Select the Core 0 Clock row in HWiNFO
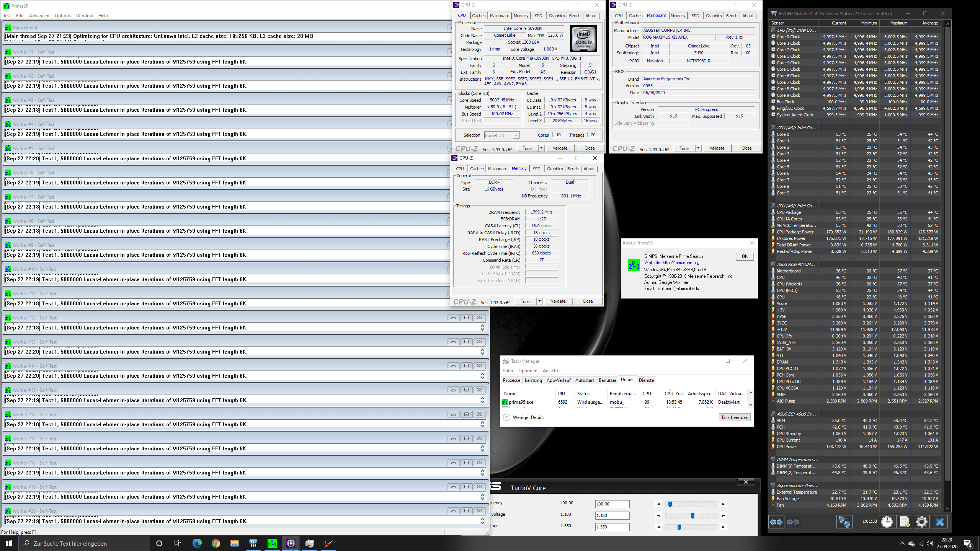Image resolution: width=980 pixels, height=551 pixels. 855,37
